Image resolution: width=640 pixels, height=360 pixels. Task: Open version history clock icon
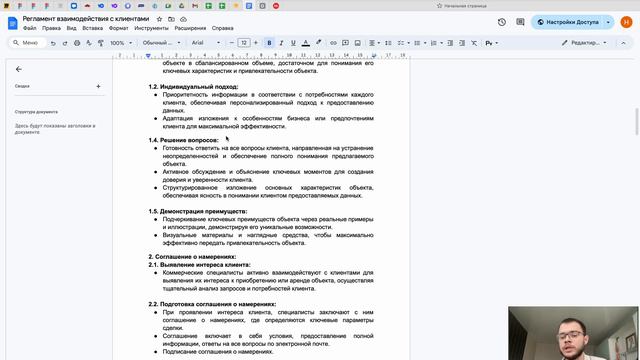click(x=502, y=22)
